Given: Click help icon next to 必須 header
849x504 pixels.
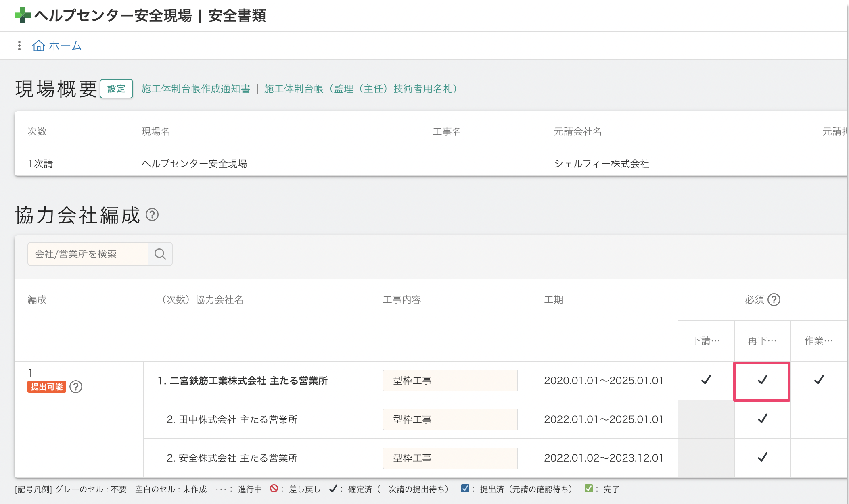Looking at the screenshot, I should (x=774, y=300).
